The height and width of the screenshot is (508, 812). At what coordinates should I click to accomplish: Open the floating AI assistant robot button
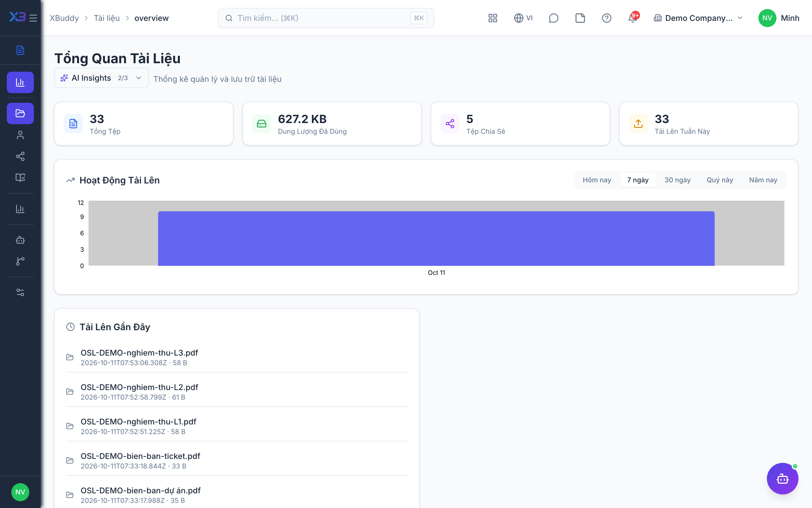(x=782, y=478)
